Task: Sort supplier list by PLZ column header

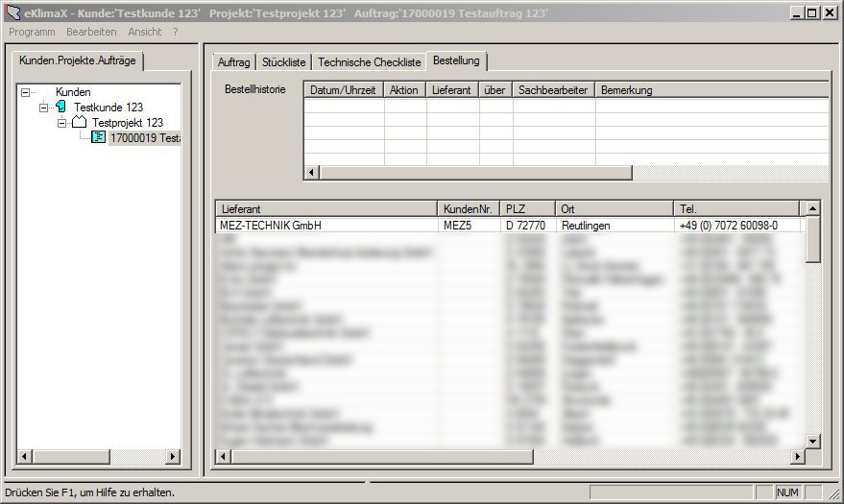Action: [526, 208]
